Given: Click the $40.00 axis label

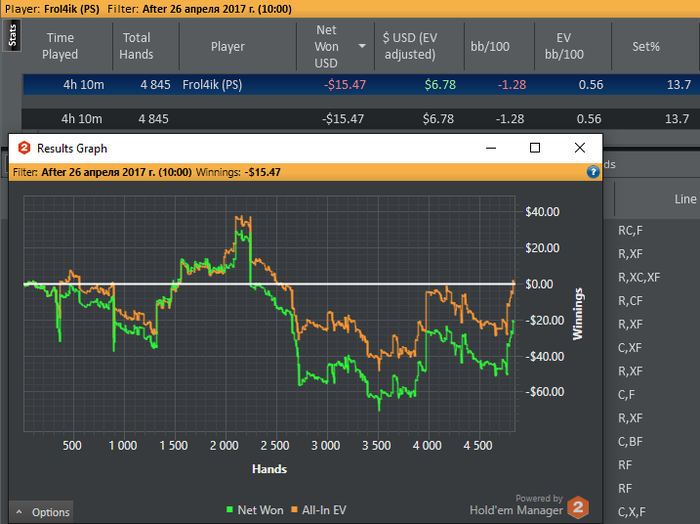Looking at the screenshot, I should (542, 212).
